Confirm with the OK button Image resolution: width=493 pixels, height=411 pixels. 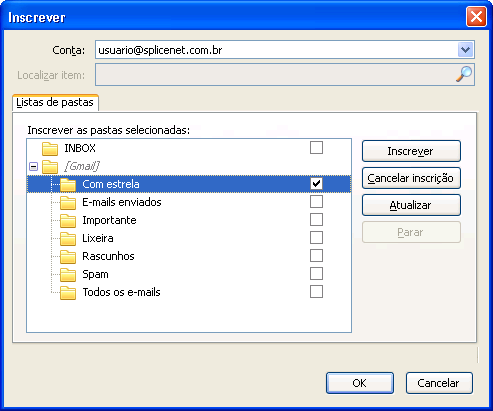[x=360, y=383]
